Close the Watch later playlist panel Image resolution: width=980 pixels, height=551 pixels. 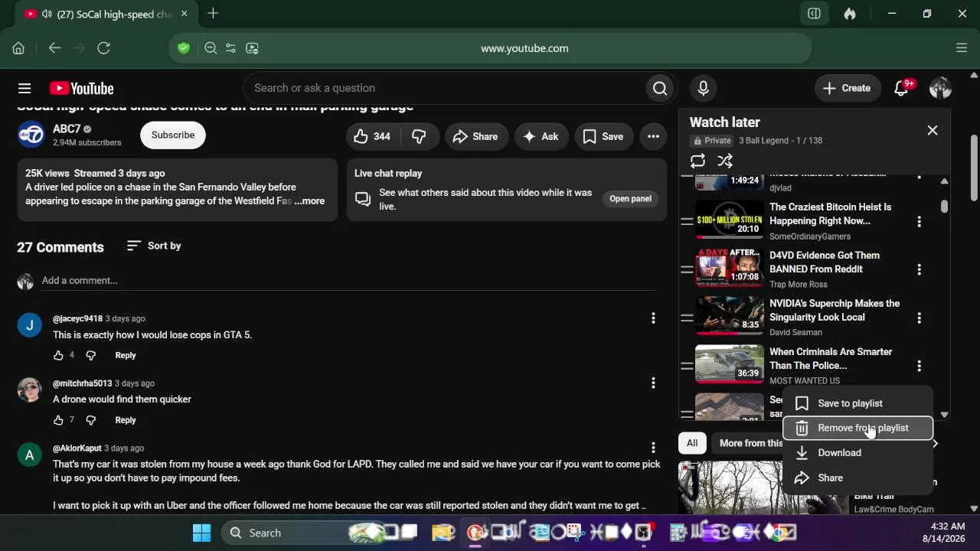933,130
